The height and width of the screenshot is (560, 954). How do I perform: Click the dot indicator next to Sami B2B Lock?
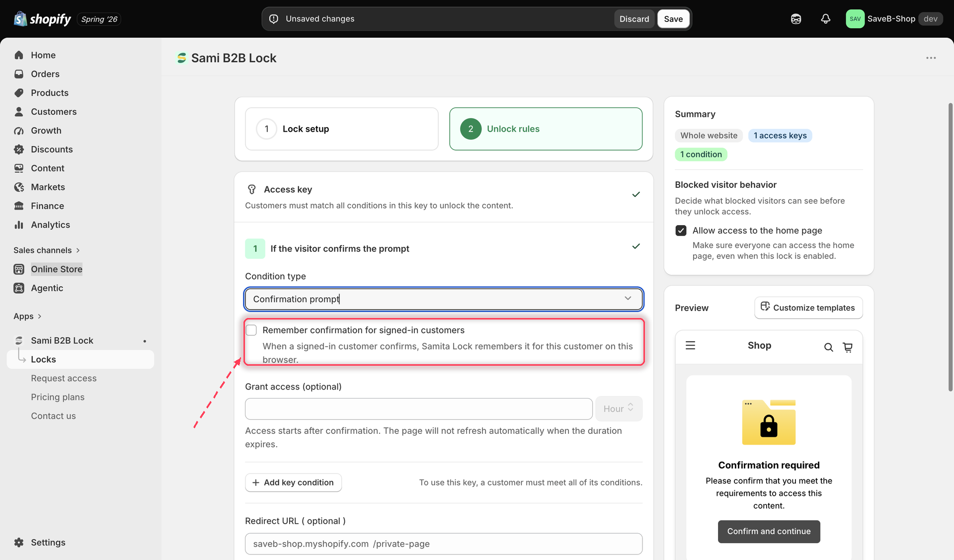click(145, 341)
